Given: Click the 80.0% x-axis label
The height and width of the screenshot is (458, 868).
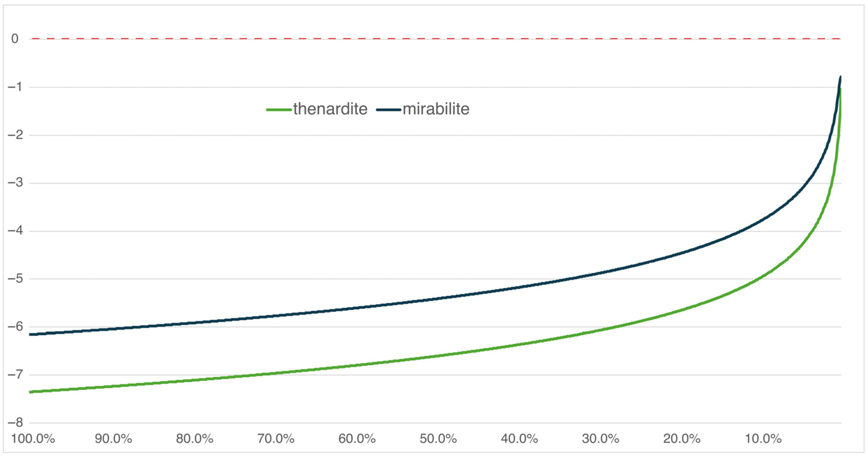Looking at the screenshot, I should [194, 439].
